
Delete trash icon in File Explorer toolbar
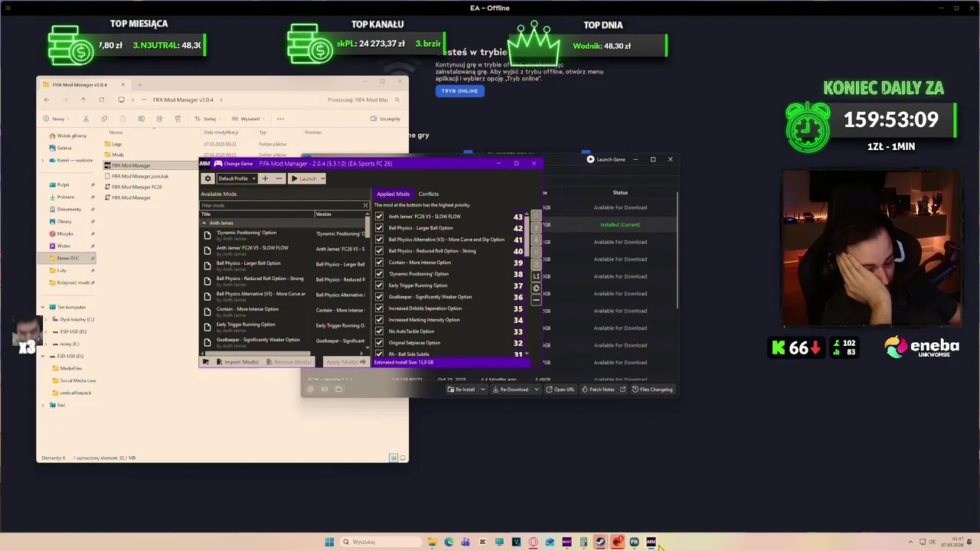coord(178,119)
